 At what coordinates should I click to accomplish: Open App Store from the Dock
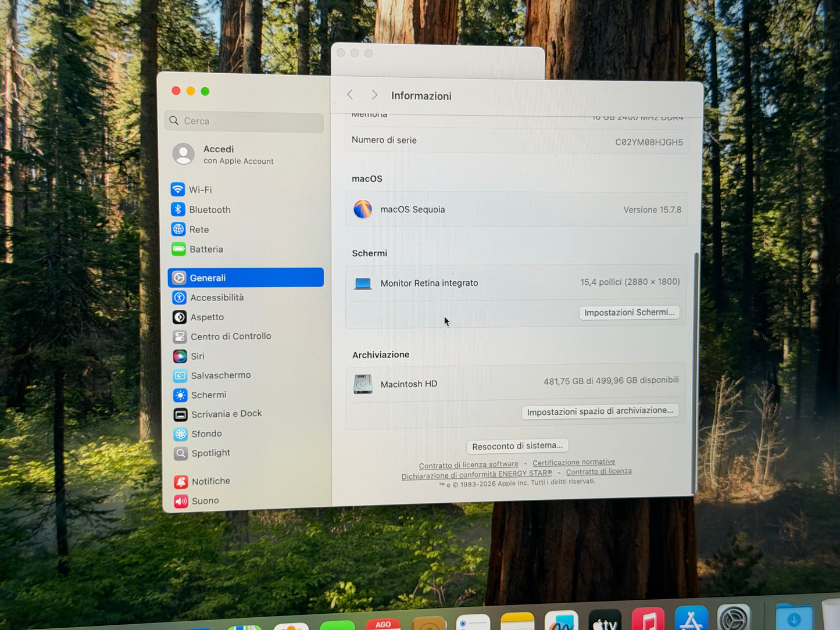point(691,618)
